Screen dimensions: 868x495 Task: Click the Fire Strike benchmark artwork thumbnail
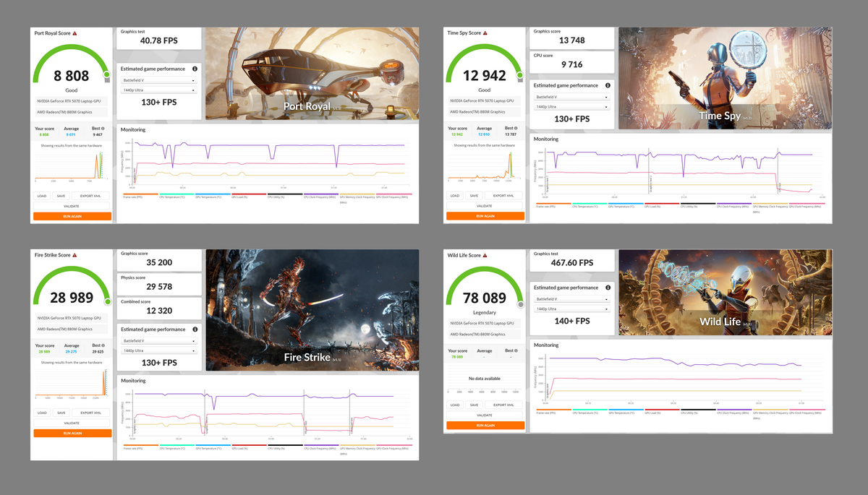(312, 310)
